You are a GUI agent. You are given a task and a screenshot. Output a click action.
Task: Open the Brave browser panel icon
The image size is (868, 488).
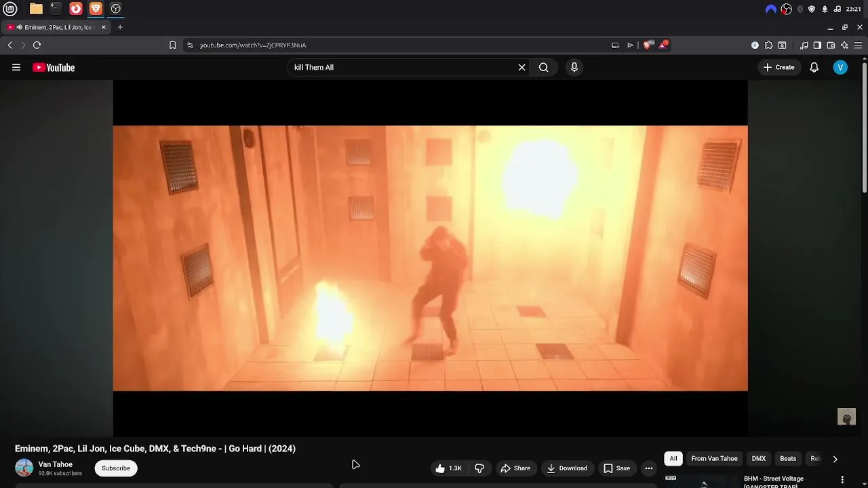coord(96,9)
